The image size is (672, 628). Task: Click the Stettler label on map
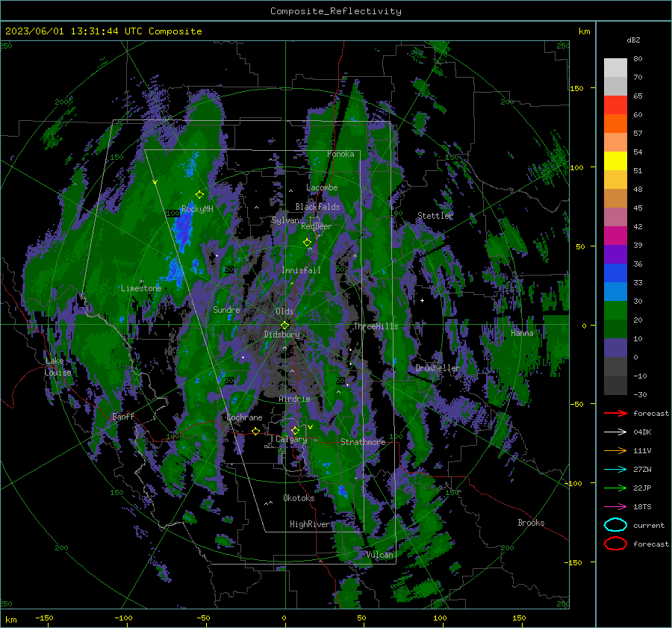435,216
